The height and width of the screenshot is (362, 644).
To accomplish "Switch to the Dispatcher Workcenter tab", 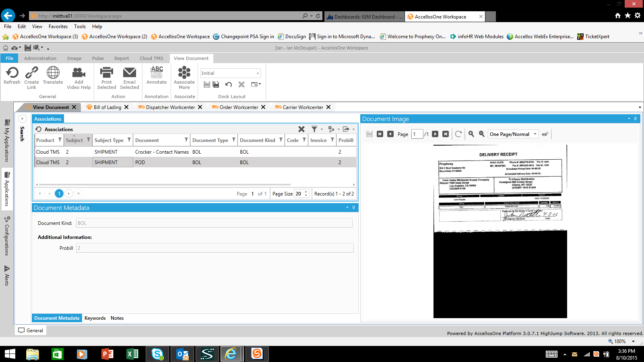I will 170,107.
